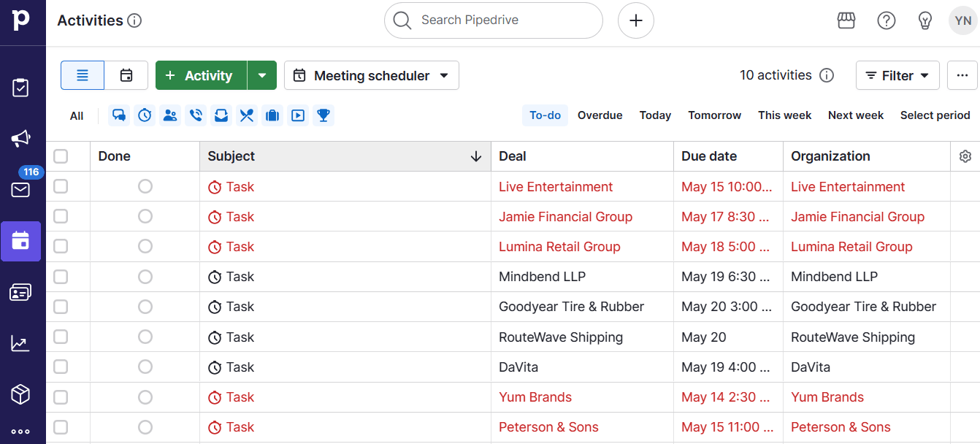Open the RouteWave Shipping deal link

(x=561, y=337)
